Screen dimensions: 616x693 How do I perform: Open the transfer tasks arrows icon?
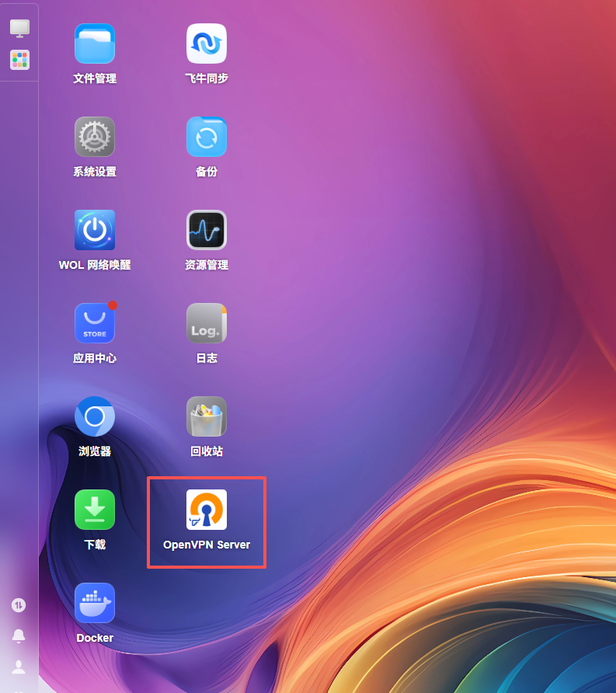[x=19, y=605]
